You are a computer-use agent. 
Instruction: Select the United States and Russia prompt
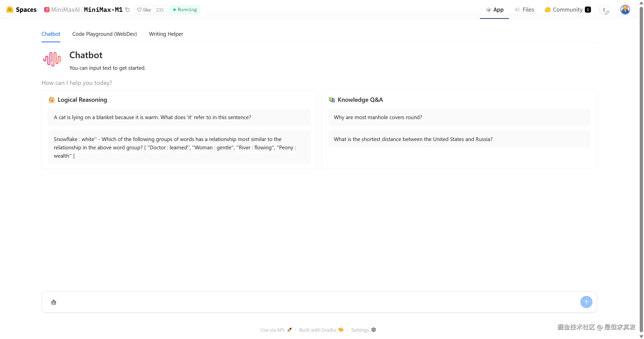[x=459, y=139]
